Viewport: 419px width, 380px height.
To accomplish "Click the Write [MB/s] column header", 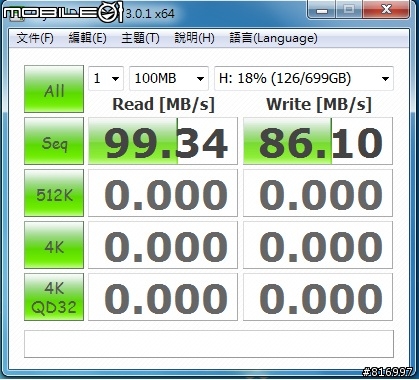I will tap(319, 104).
